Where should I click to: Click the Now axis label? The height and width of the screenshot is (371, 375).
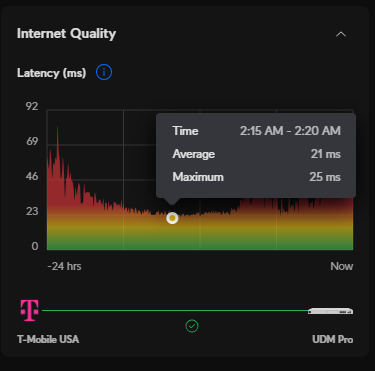(x=342, y=266)
